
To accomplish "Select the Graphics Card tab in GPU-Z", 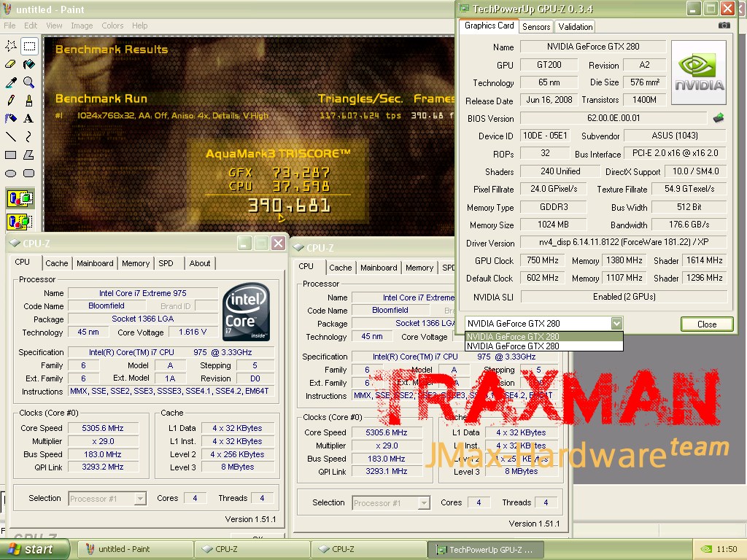I will click(489, 26).
